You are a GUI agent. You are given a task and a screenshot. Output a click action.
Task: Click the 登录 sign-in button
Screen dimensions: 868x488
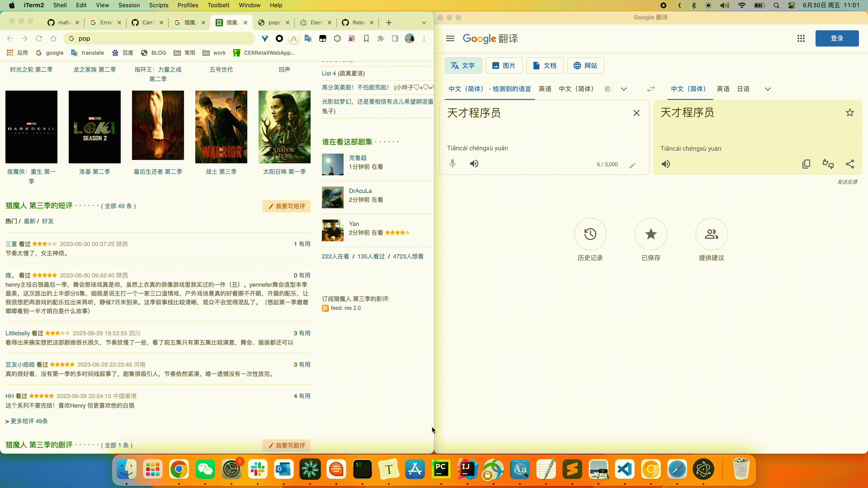coord(837,38)
